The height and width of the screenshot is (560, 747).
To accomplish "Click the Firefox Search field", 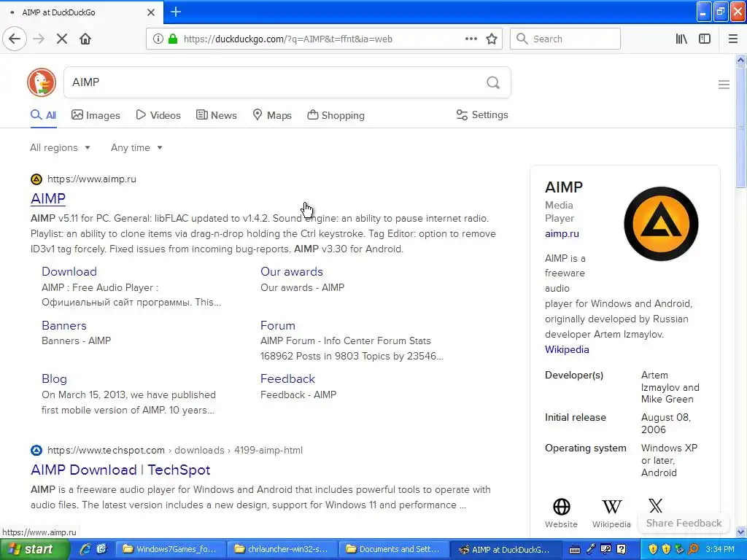I will tap(565, 39).
